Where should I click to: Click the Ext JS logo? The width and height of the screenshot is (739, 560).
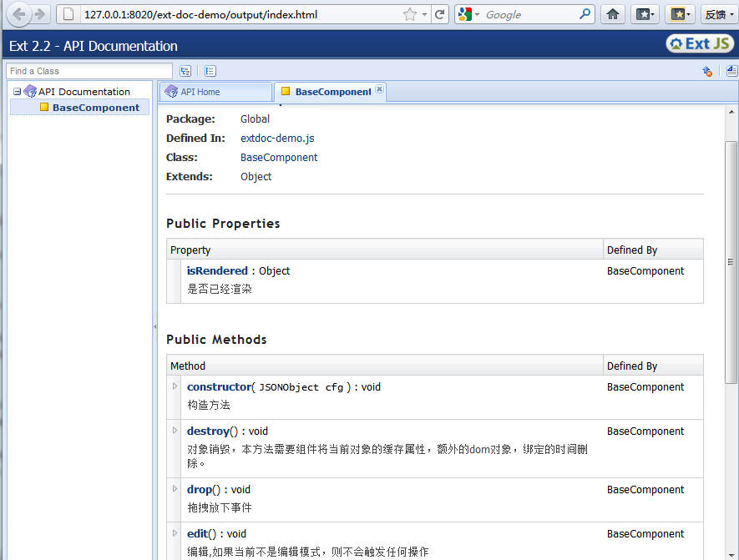coord(700,43)
